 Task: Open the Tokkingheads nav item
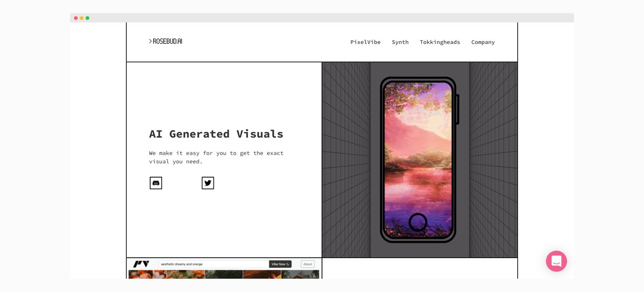click(440, 42)
